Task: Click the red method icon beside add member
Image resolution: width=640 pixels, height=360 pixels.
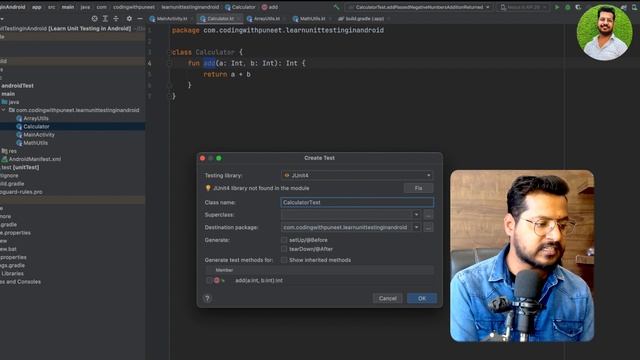Action: [x=217, y=280]
